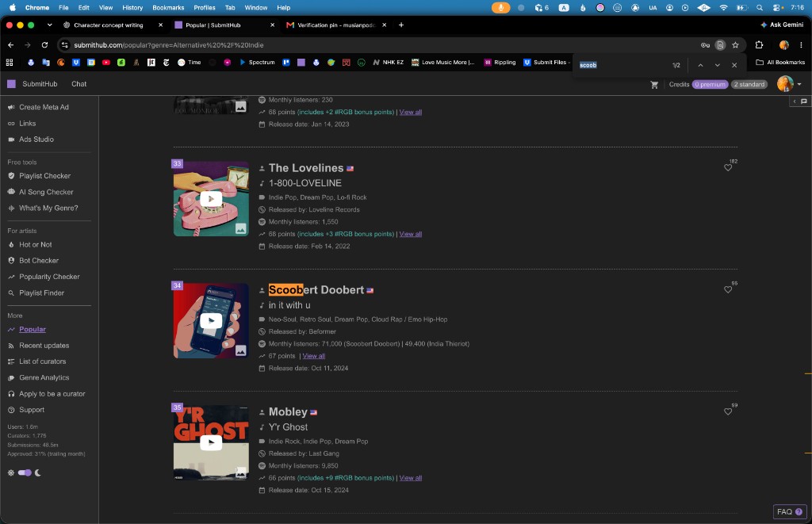Viewport: 812px width, 524px height.
Task: Open the Bookmarks menu
Action: (168, 8)
